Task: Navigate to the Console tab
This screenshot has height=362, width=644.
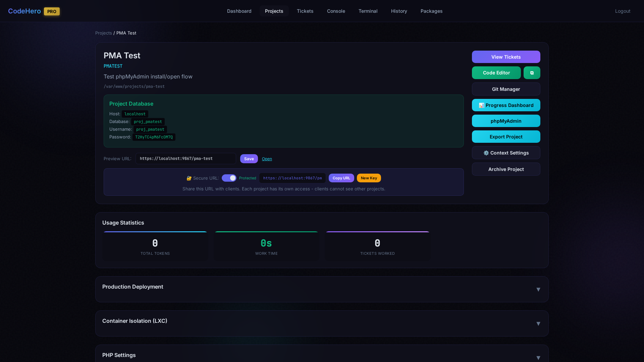Action: click(x=336, y=11)
